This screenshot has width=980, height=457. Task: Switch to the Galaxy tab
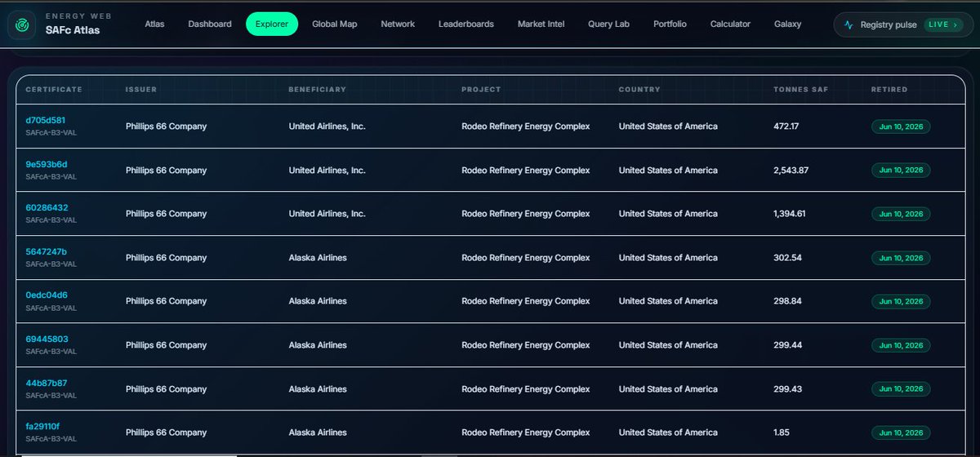(x=787, y=24)
